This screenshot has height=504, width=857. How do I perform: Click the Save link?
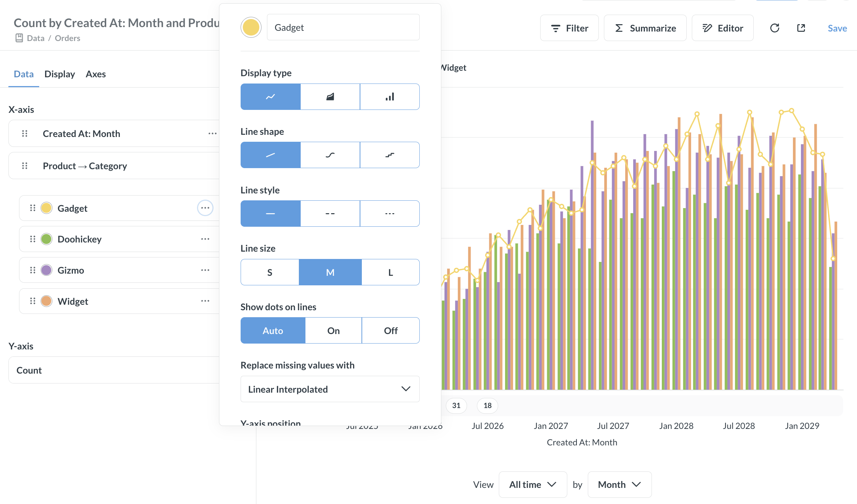click(837, 28)
